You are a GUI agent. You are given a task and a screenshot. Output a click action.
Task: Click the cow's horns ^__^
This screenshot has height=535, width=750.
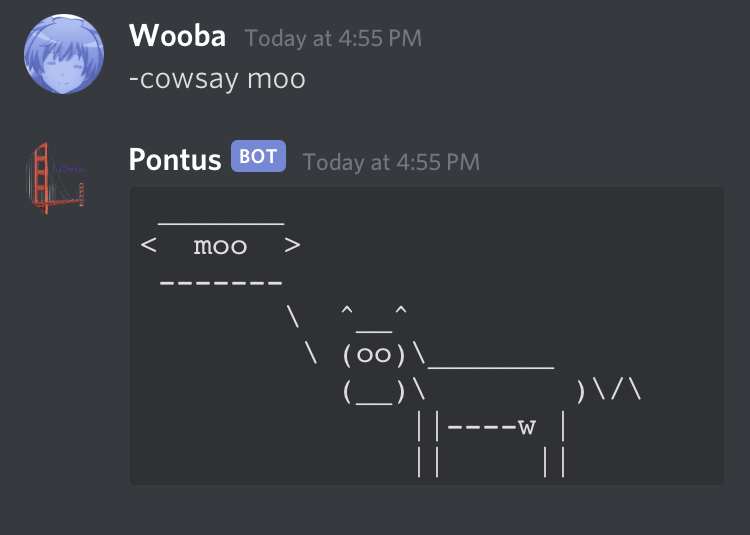coord(374,318)
